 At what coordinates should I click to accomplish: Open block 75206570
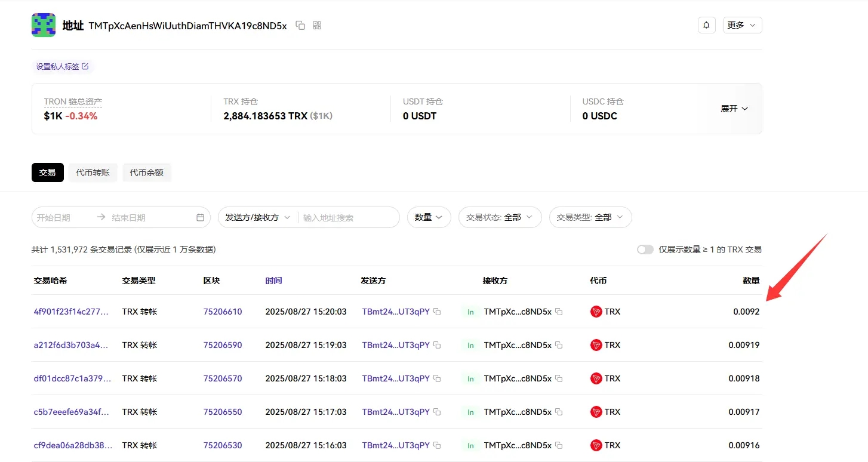pos(223,378)
